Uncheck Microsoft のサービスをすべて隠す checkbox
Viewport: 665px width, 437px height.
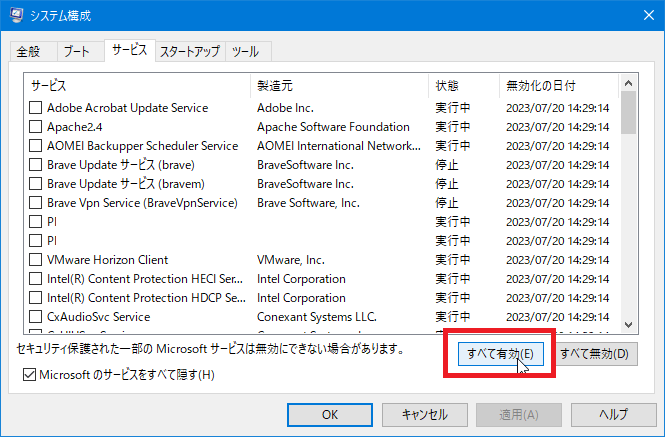click(29, 375)
